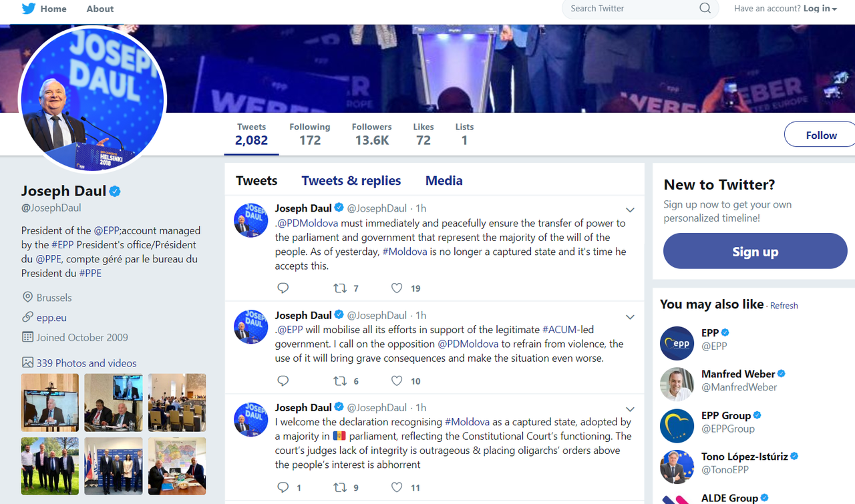The width and height of the screenshot is (855, 504).
Task: Like the tweet with 19 likes
Action: [x=397, y=288]
